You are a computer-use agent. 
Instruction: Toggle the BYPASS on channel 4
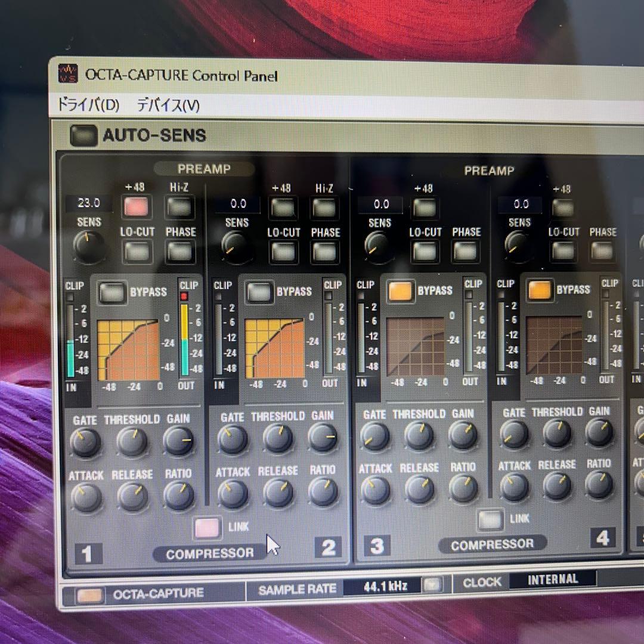click(x=539, y=290)
